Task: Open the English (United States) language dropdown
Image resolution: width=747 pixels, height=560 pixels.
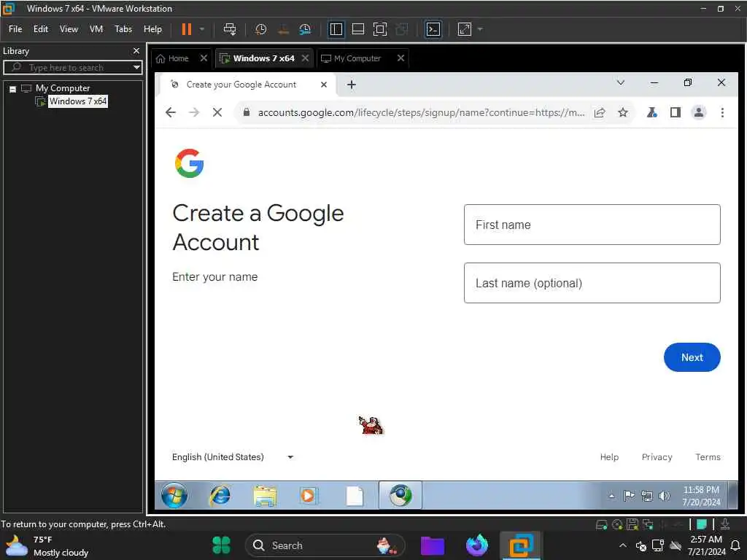Action: tap(233, 456)
